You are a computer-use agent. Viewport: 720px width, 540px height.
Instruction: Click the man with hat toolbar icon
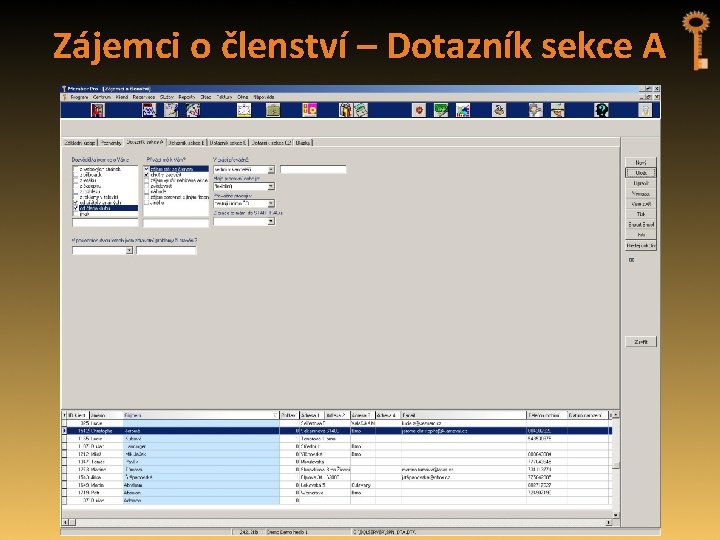pyautogui.click(x=557, y=110)
